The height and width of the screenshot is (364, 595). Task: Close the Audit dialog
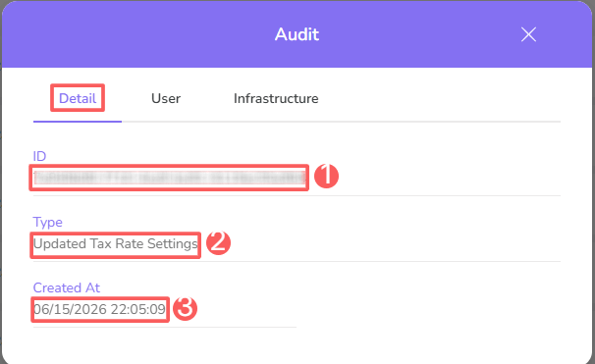click(528, 34)
